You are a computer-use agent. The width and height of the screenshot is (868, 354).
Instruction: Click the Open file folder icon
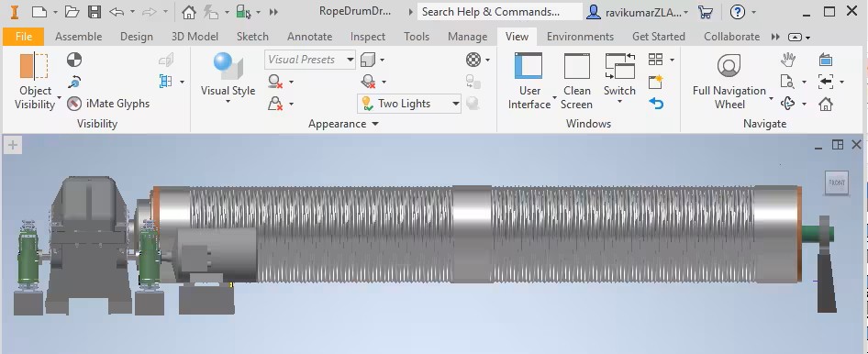click(72, 12)
